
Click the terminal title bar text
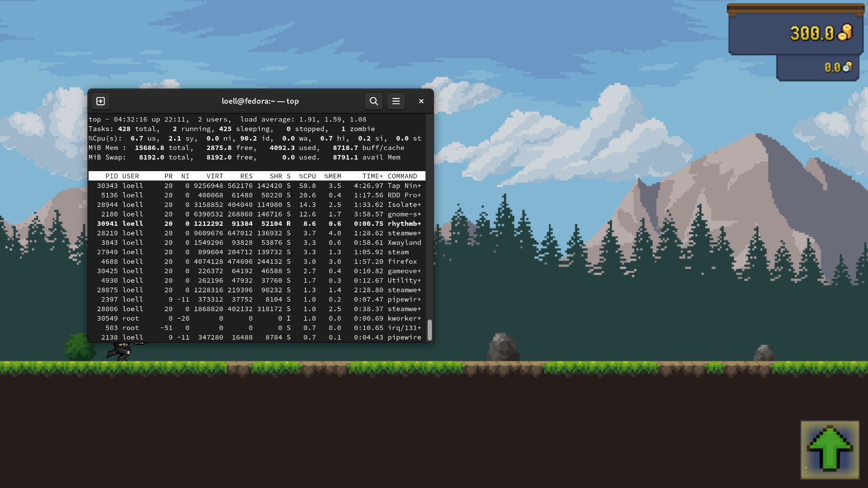coord(260,101)
